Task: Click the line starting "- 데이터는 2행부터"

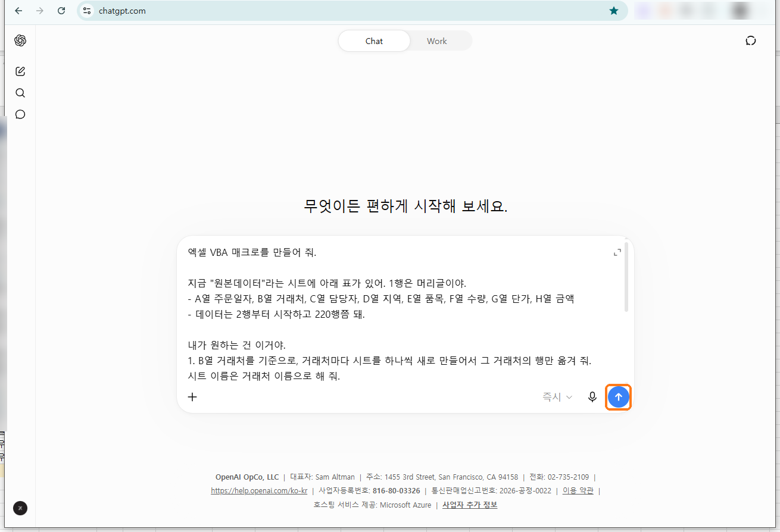Action: click(x=276, y=314)
